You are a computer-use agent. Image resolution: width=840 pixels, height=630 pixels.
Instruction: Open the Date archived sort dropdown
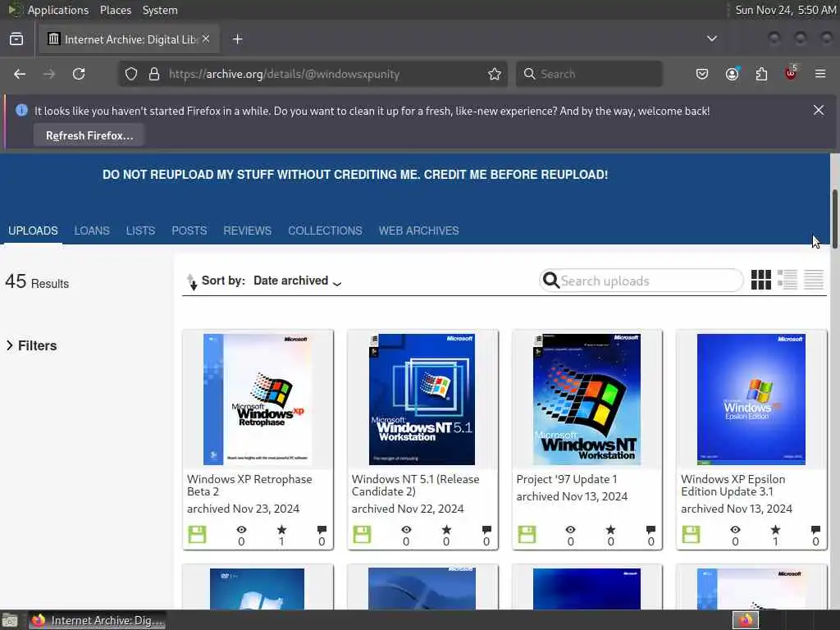(297, 281)
